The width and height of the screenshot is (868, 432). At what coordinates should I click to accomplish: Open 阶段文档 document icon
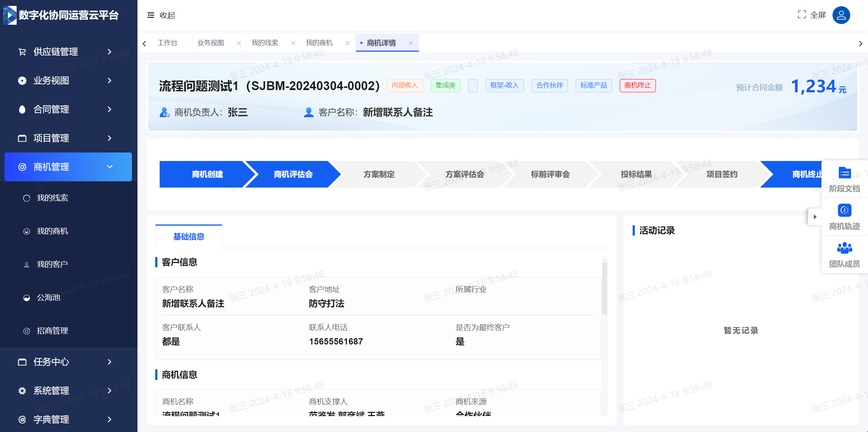(845, 173)
